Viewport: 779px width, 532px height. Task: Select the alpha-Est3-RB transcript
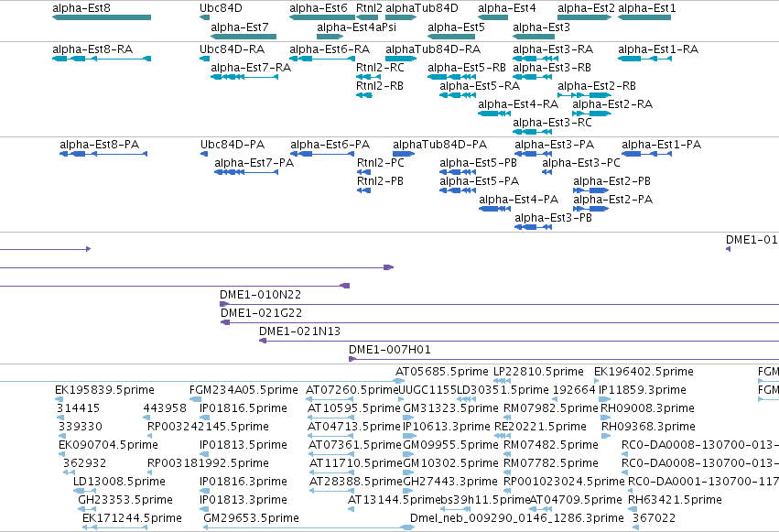pyautogui.click(x=532, y=77)
